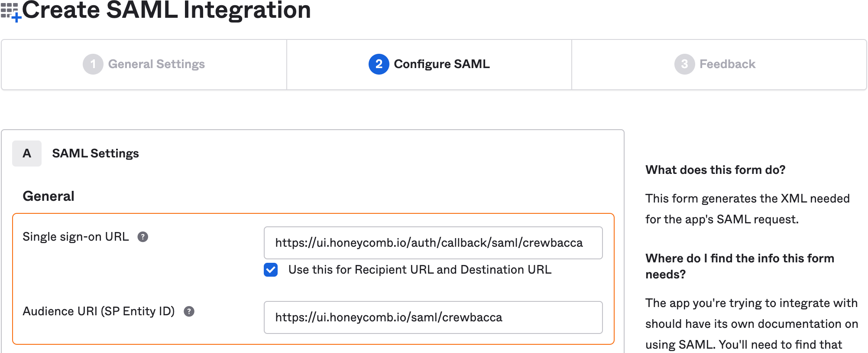This screenshot has width=868, height=353.
Task: Select the 'A' SAML Settings badge
Action: (x=26, y=153)
